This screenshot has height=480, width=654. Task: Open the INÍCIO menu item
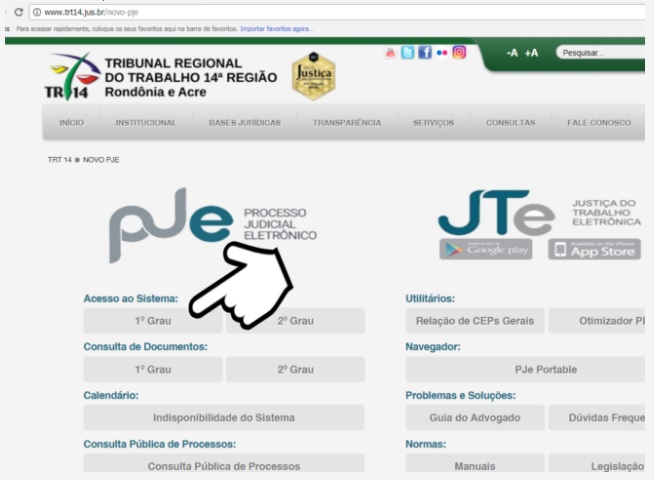click(71, 123)
